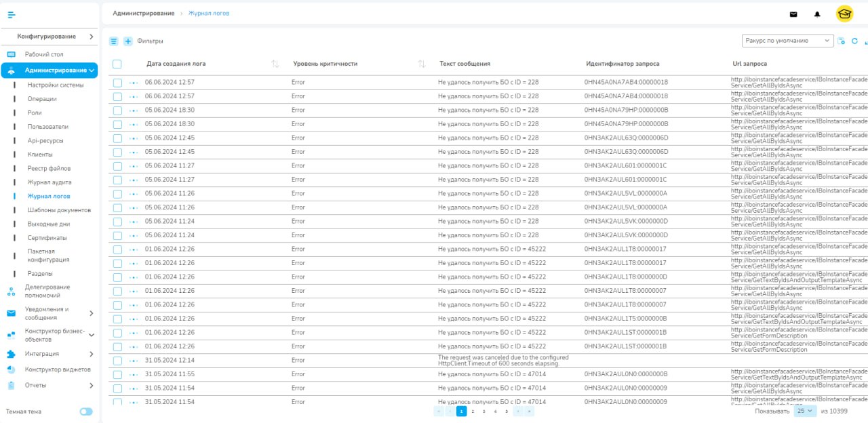The image size is (868, 423).
Task: Open row actions dots for first 05.06.2024 18:30 row
Action: [x=134, y=110]
